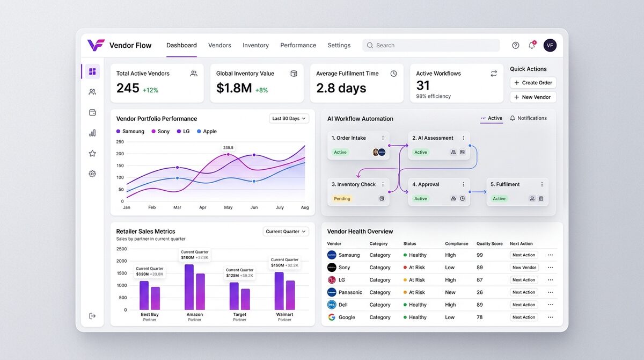Click Next Action for LG

pyautogui.click(x=524, y=280)
